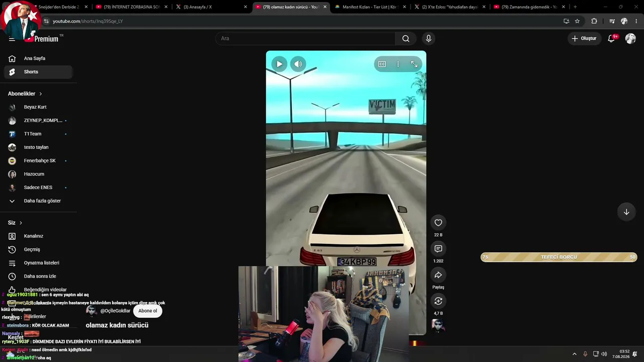Mute the short's audio
This screenshot has width=644, height=362.
(298, 64)
